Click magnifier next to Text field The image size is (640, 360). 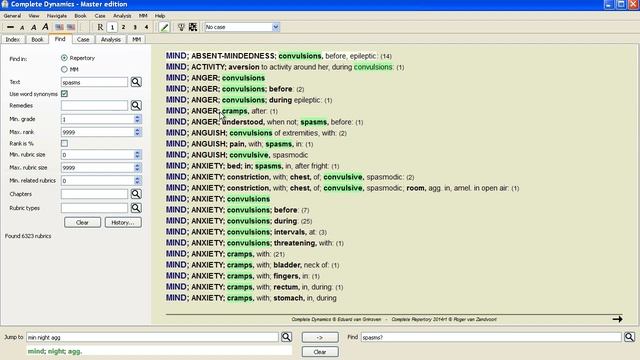[136, 82]
